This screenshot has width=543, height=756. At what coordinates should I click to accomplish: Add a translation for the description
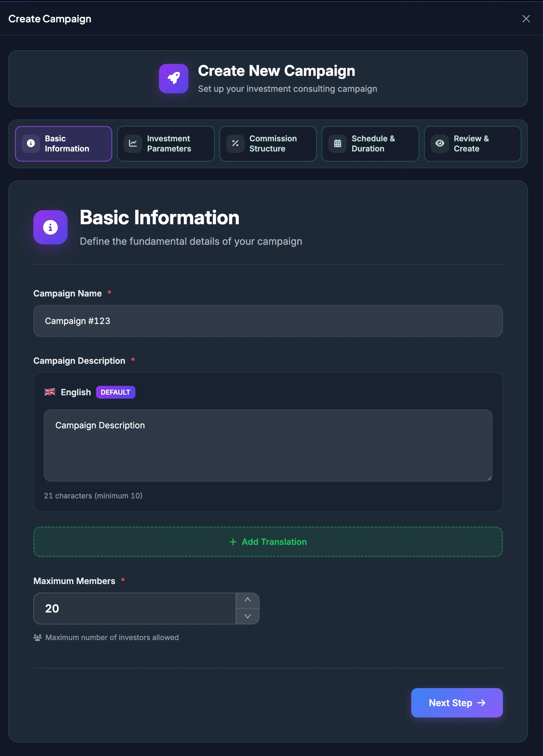(268, 542)
